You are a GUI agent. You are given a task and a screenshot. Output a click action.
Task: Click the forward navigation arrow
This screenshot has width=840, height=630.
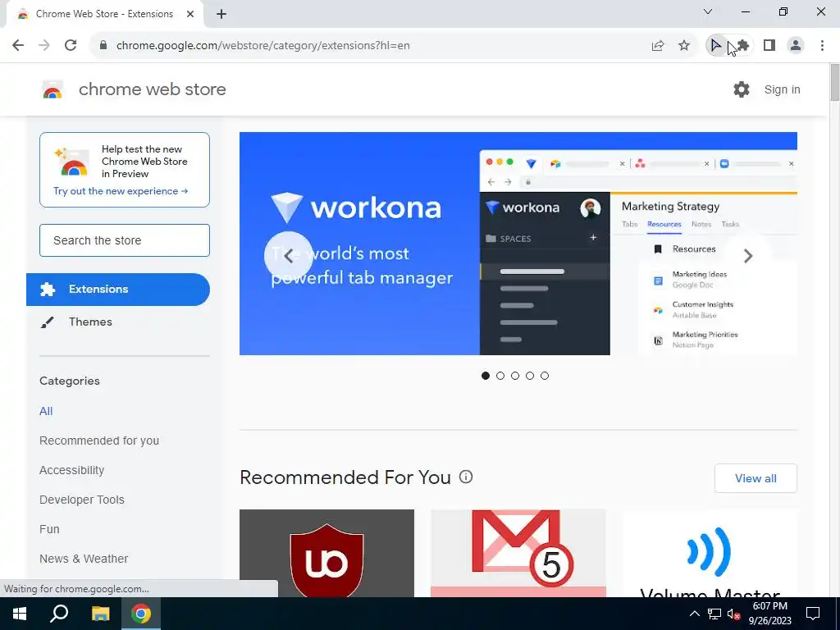pyautogui.click(x=44, y=46)
